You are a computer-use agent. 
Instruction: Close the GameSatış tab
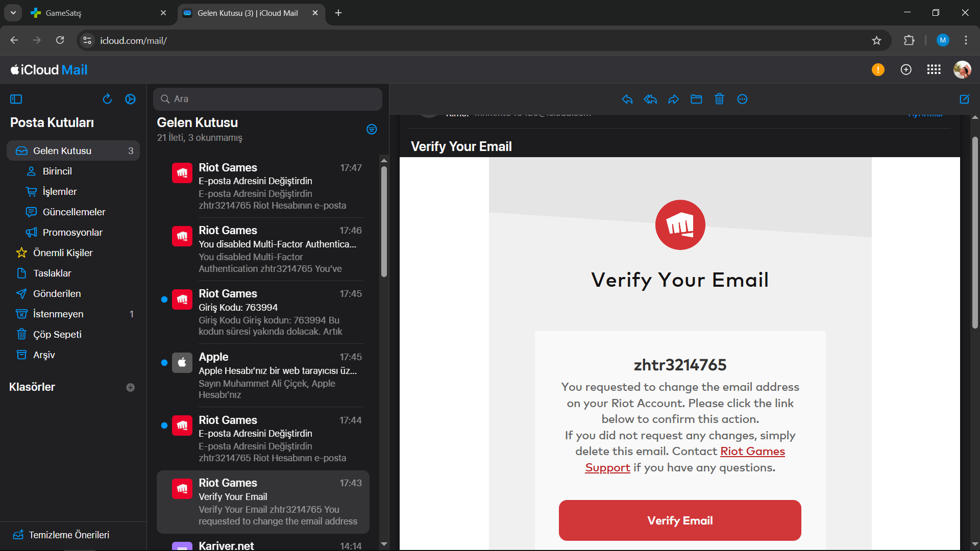pos(163,13)
